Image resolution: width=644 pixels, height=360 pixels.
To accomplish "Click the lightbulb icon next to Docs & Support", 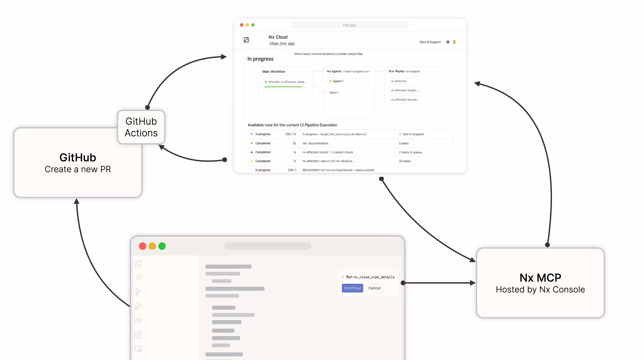I will click(454, 42).
